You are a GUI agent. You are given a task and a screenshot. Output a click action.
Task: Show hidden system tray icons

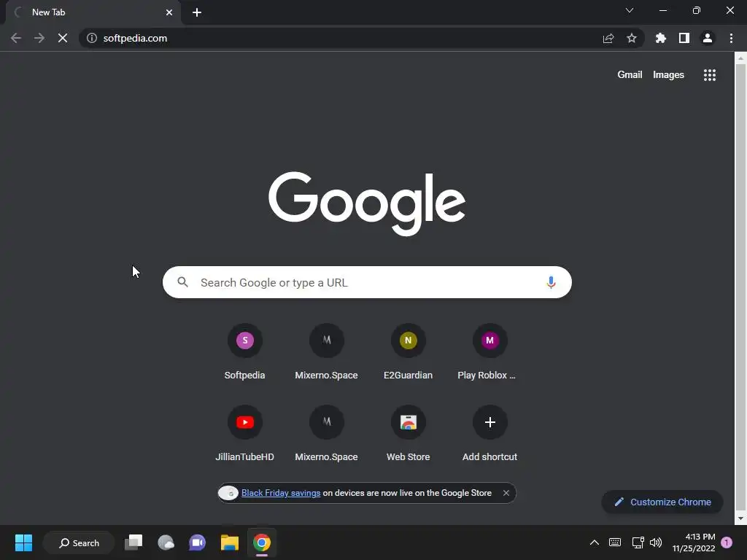pos(594,542)
